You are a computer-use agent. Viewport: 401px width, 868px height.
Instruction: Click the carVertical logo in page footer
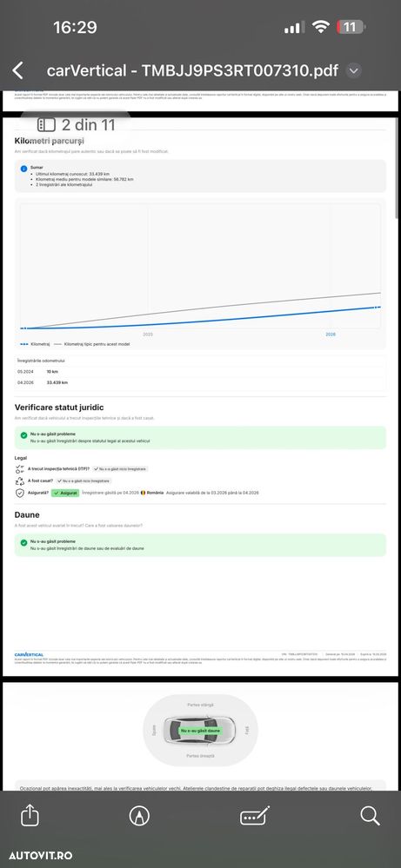pos(29,654)
